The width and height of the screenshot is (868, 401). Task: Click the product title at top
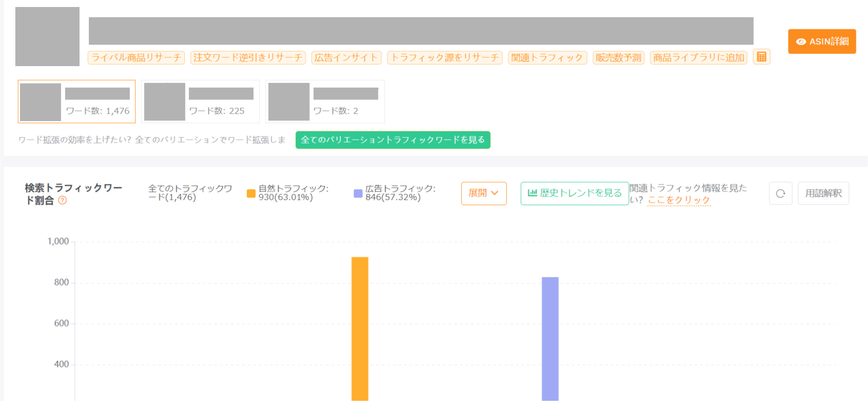coord(421,31)
